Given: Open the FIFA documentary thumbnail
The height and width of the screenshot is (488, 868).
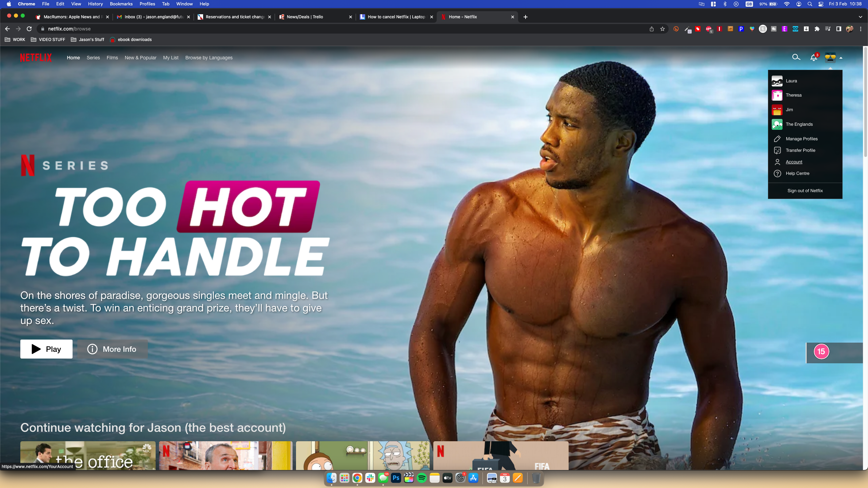Looking at the screenshot, I should click(501, 455).
